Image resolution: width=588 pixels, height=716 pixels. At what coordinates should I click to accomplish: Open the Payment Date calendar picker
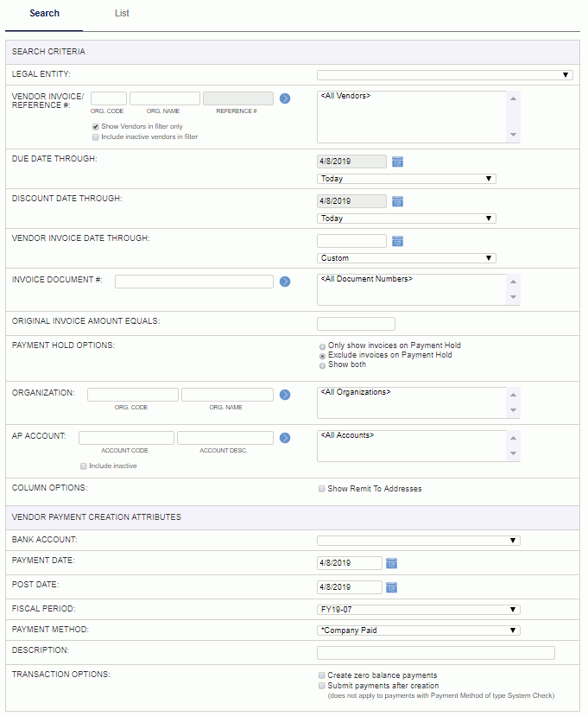[392, 563]
